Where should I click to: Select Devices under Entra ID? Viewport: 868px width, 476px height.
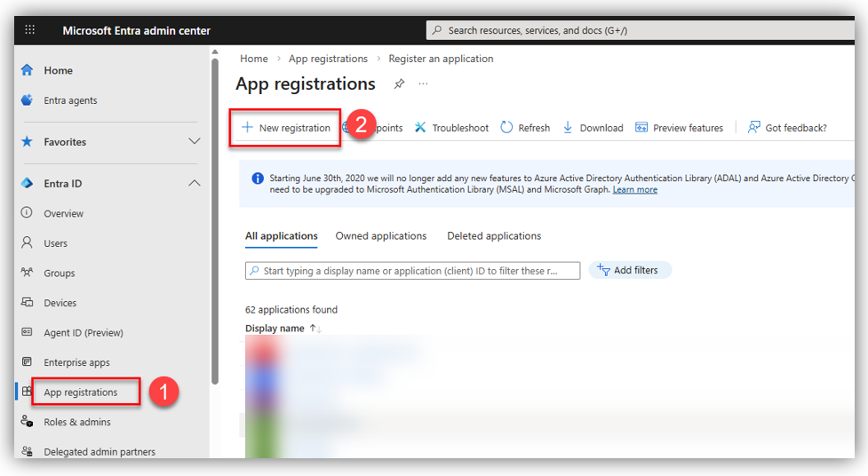[60, 303]
